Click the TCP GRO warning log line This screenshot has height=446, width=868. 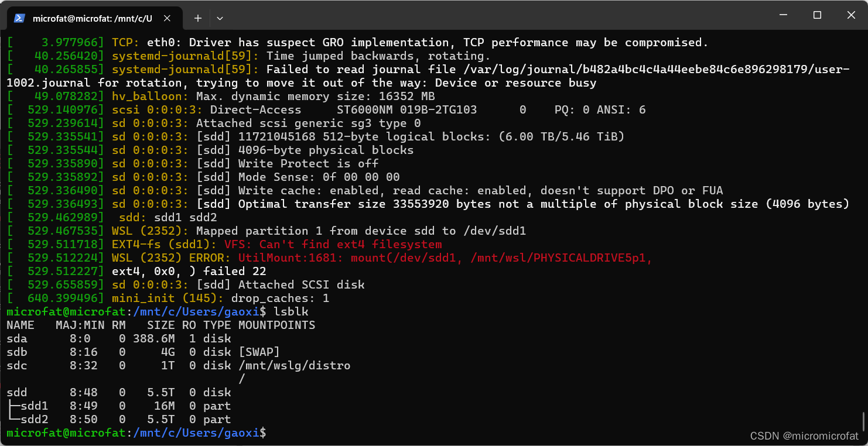(x=351, y=42)
